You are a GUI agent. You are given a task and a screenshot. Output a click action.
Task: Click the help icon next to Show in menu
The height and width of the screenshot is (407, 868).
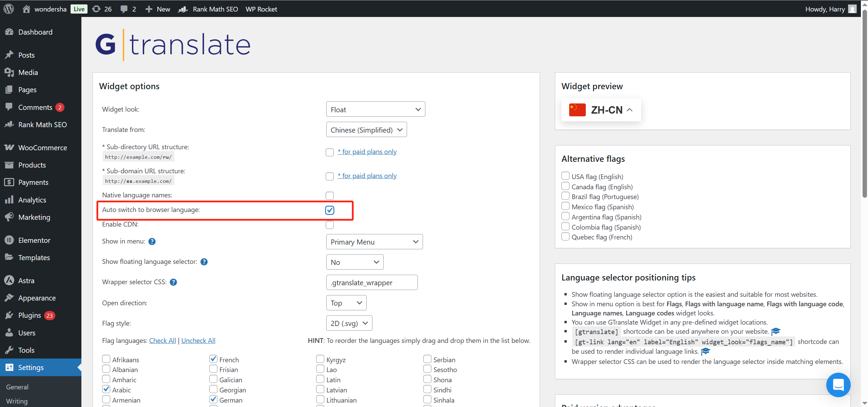point(152,241)
